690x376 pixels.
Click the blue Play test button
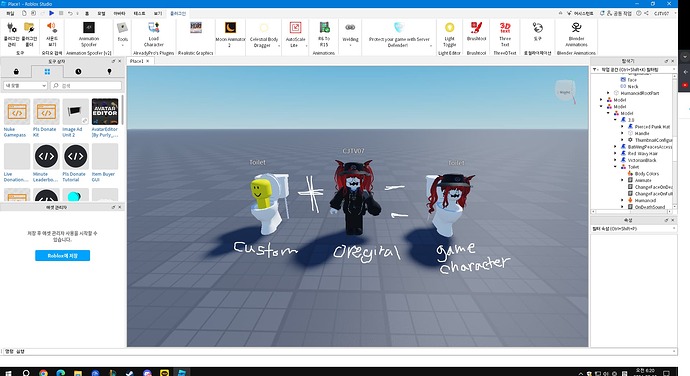point(51,13)
